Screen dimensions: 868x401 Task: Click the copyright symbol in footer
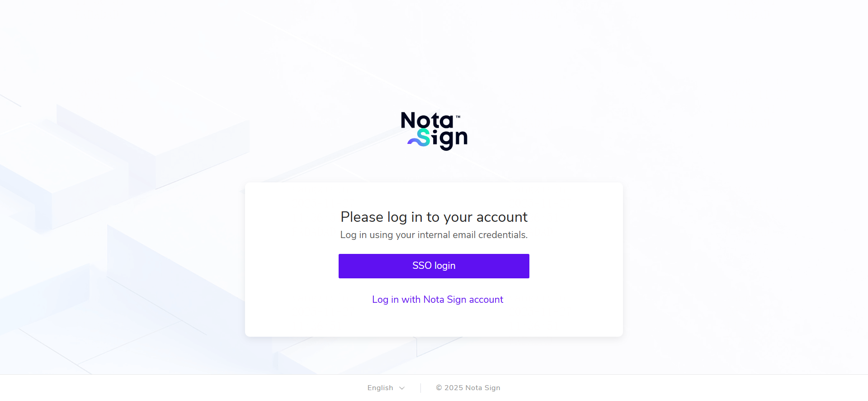pos(439,388)
